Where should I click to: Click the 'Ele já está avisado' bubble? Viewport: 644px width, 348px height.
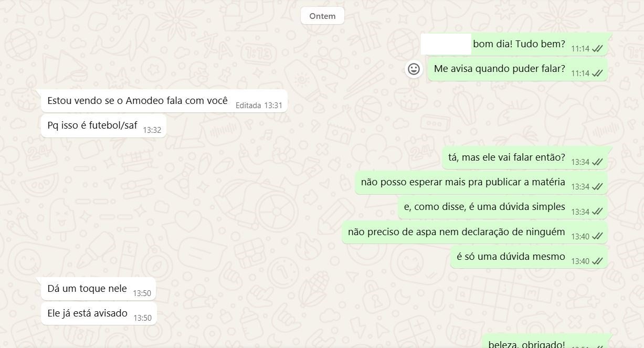pos(99,314)
